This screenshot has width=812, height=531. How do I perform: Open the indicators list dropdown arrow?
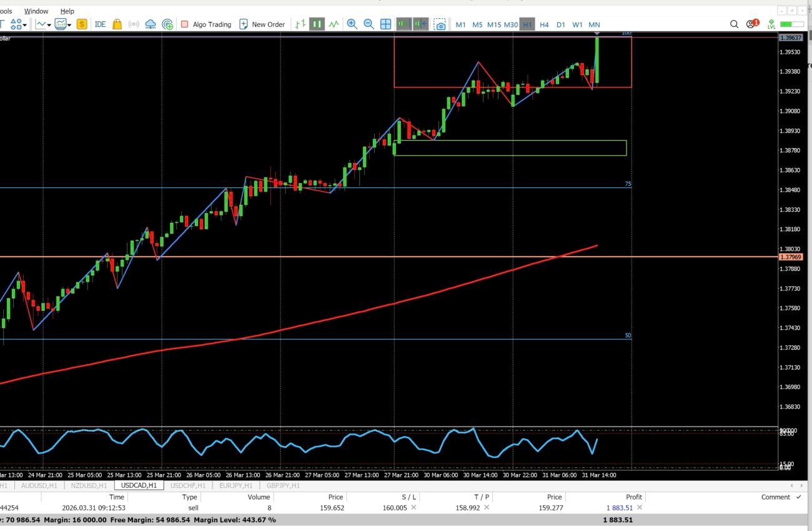tap(69, 25)
